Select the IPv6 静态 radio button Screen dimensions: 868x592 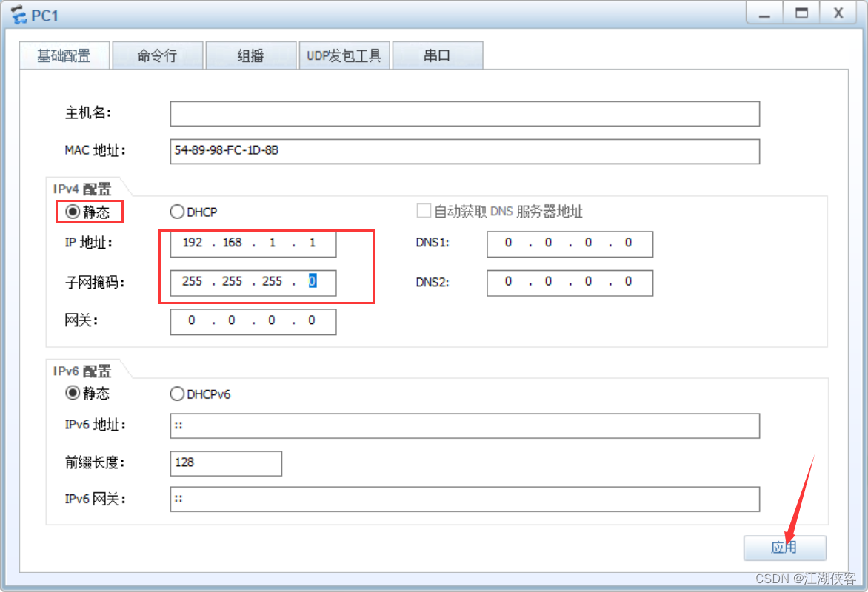[73, 393]
